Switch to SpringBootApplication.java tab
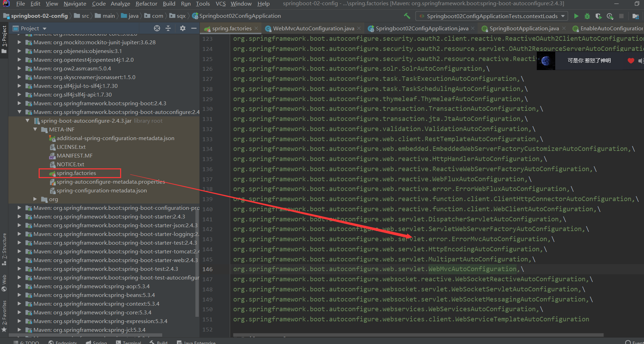Image resolution: width=644 pixels, height=344 pixels. 524,29
